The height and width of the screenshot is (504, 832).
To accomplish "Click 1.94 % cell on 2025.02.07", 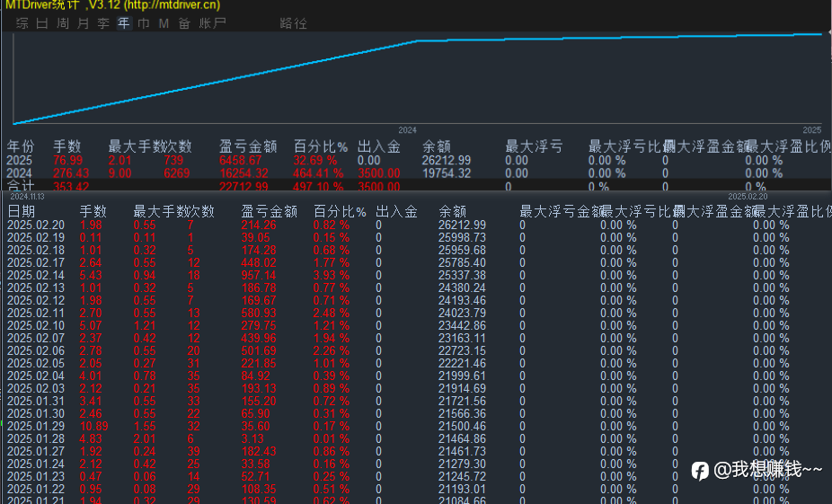I will pyautogui.click(x=332, y=339).
